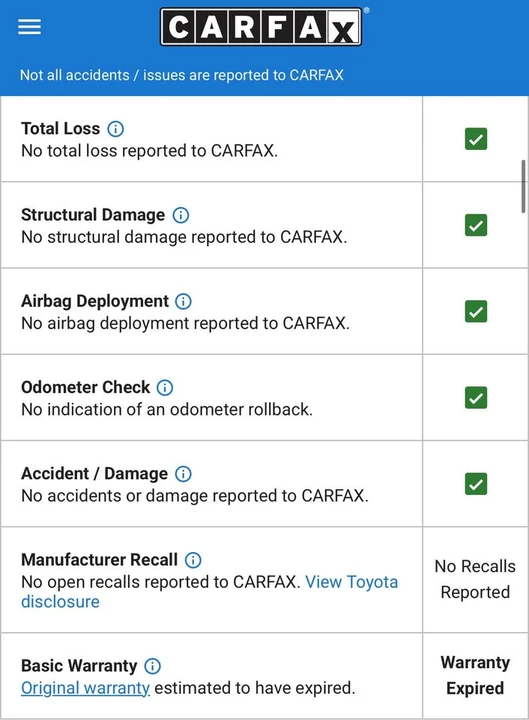Open info icon next to Accident / Damage
529x720 pixels.
coord(183,473)
